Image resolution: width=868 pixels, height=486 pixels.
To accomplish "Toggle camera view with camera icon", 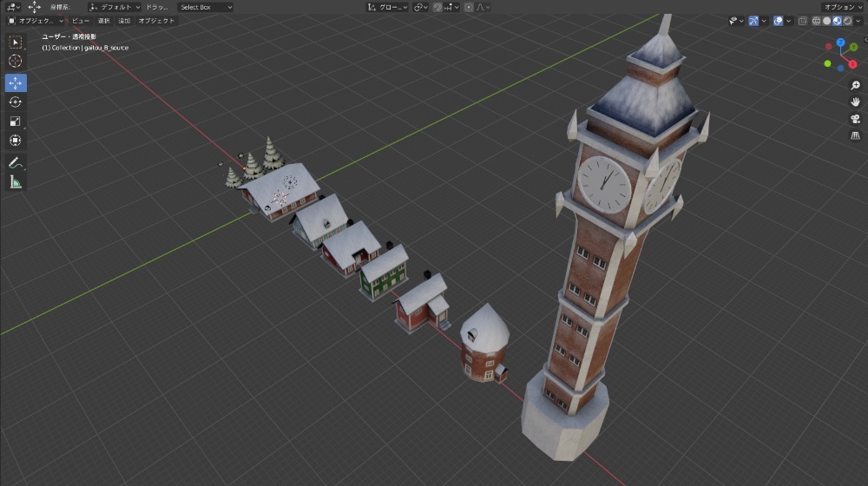I will click(855, 119).
